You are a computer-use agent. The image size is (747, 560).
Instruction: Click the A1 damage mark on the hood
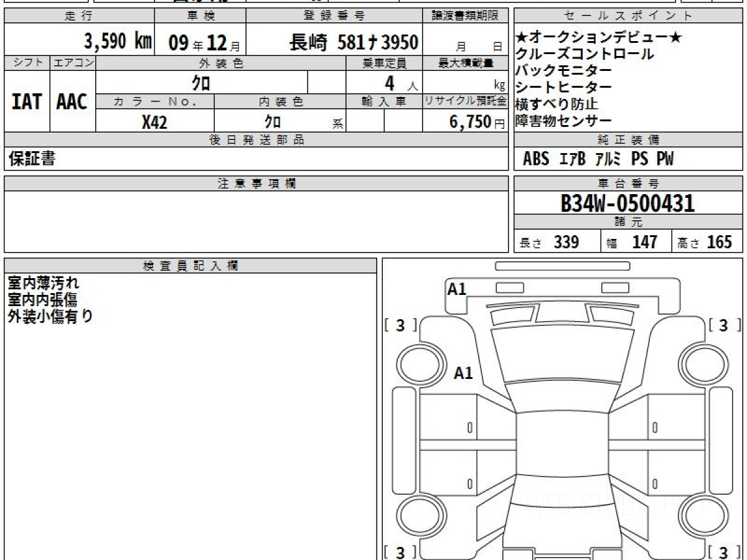(463, 373)
